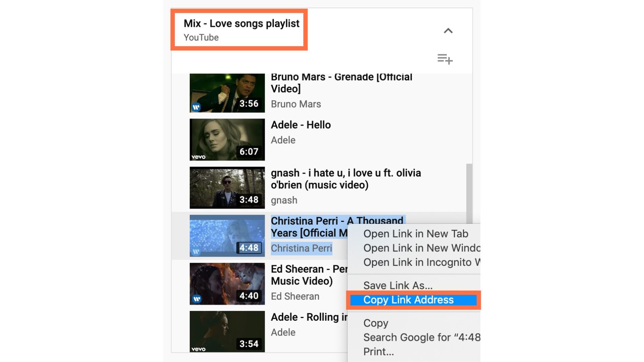Collapse the Love songs playlist panel

(x=448, y=31)
